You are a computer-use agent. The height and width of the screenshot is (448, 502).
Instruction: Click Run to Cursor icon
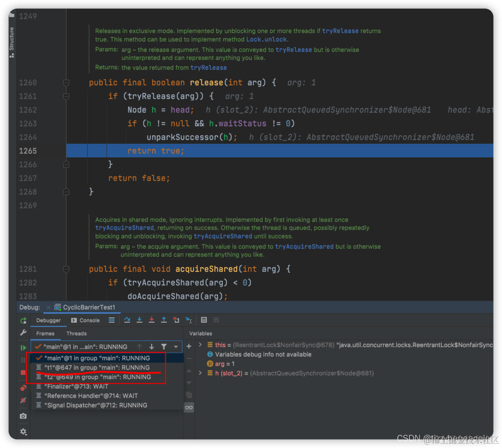tap(188, 320)
